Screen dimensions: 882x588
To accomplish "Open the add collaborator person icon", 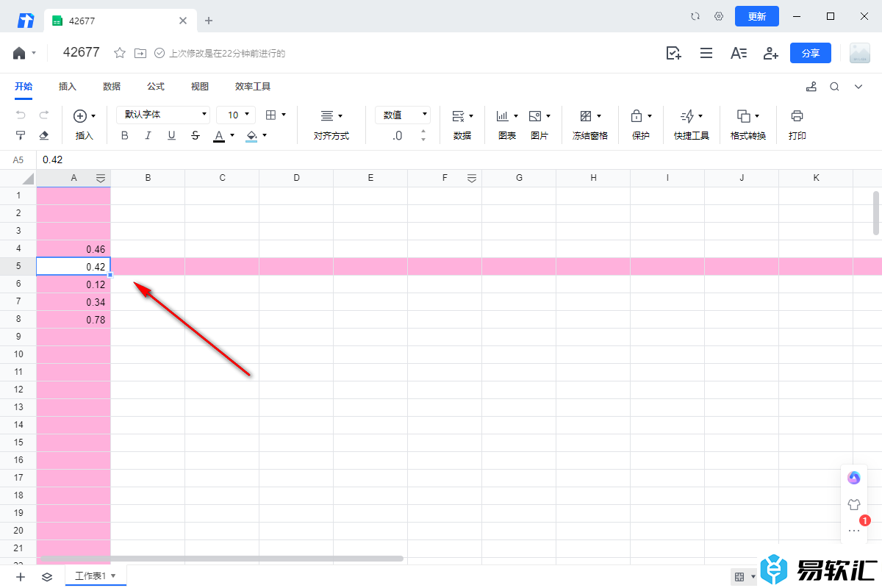I will coord(770,53).
